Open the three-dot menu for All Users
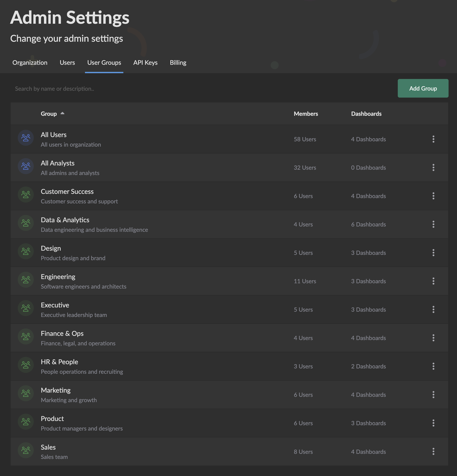The image size is (457, 476). [x=433, y=139]
